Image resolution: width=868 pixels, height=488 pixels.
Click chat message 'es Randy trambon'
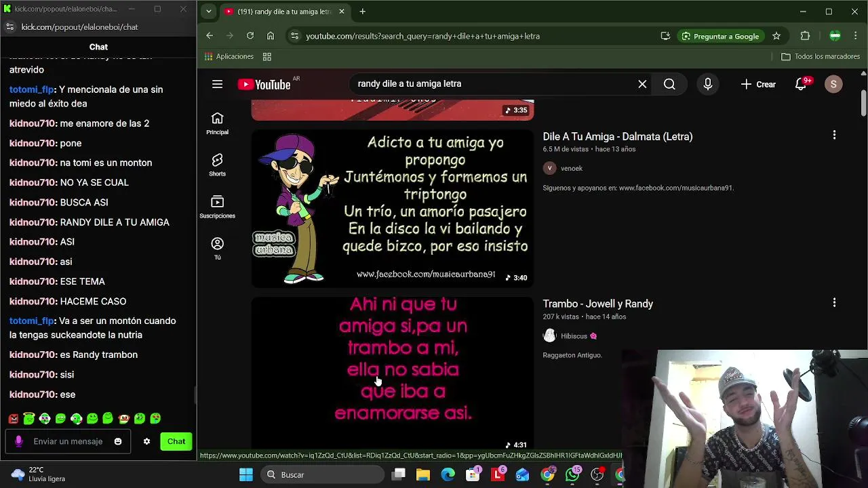98,354
